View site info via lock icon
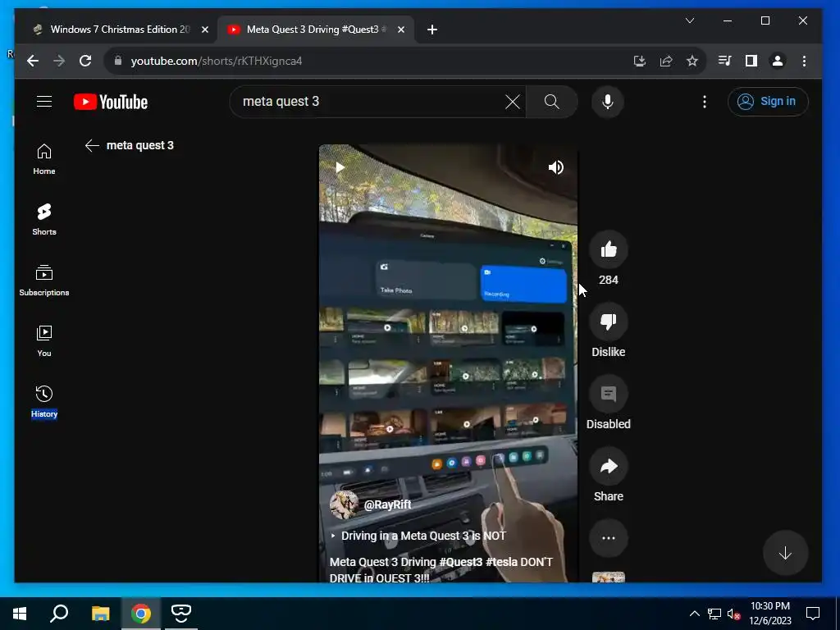The height and width of the screenshot is (630, 840). tap(118, 61)
